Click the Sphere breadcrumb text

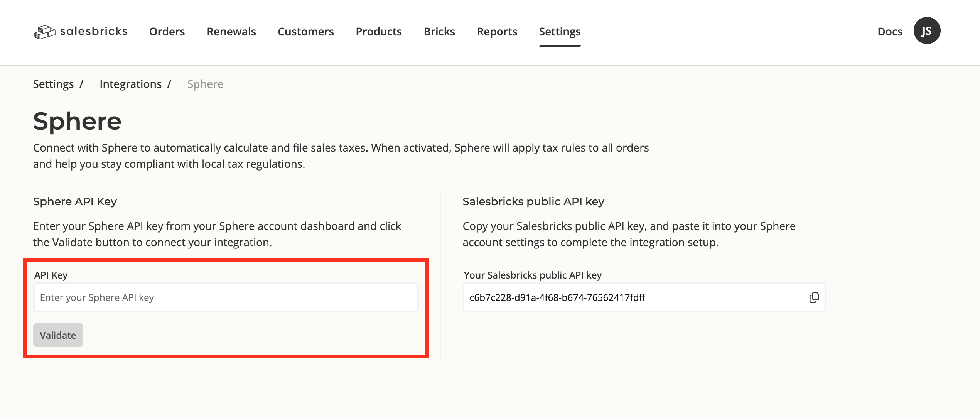(x=205, y=84)
